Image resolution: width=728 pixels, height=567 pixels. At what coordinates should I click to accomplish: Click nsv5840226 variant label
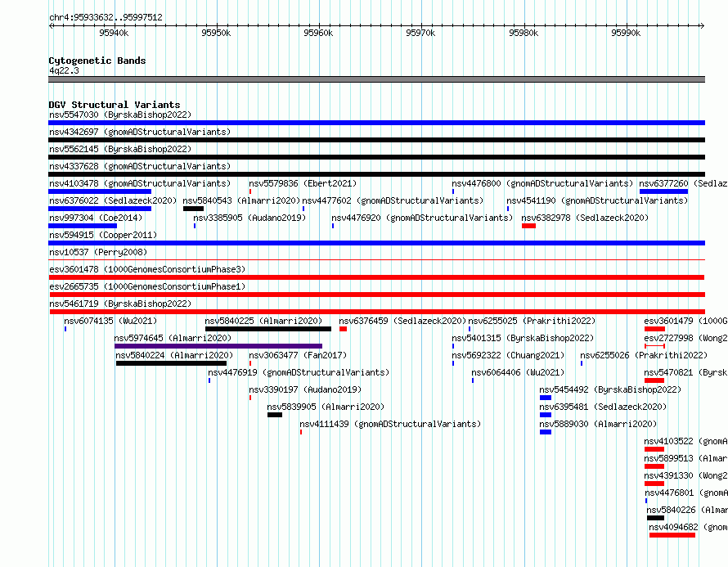pos(687,510)
